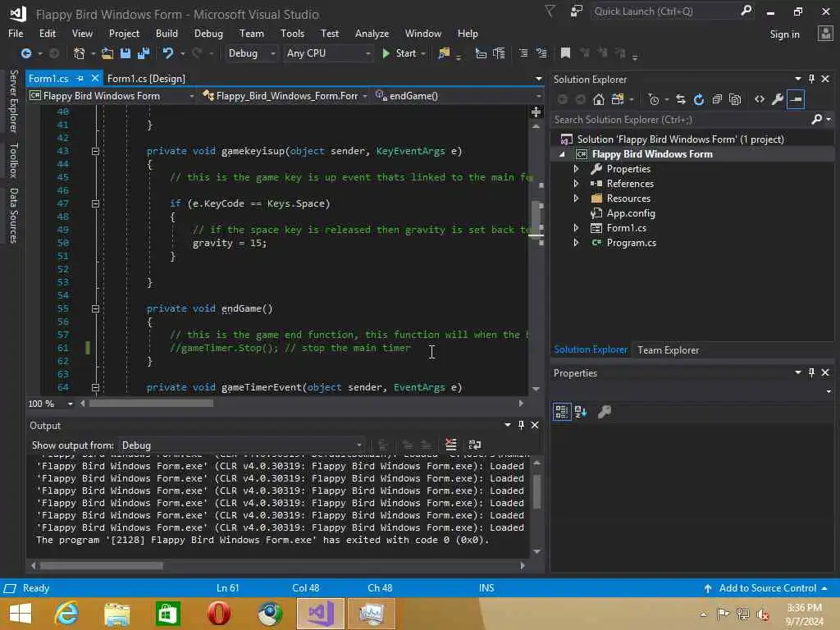Click Solution Explorer Show All Files icon
Image resolution: width=840 pixels, height=630 pixels.
(735, 99)
